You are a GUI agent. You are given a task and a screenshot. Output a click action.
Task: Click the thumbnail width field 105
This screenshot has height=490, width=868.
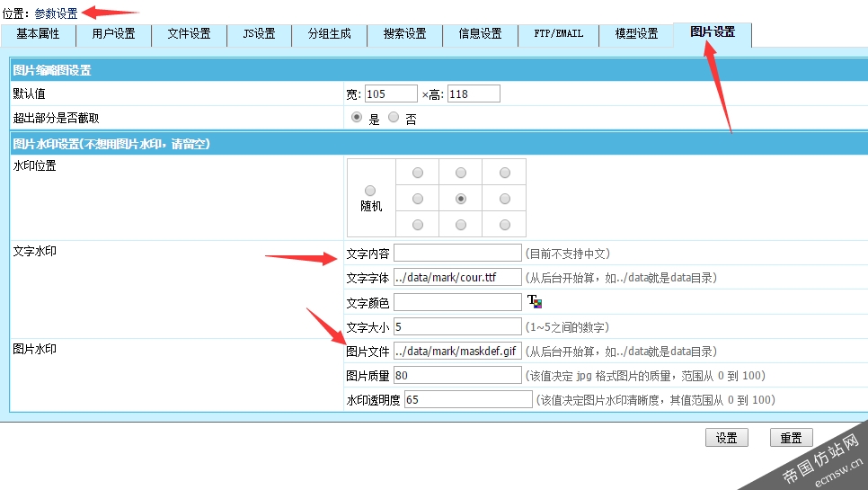391,94
